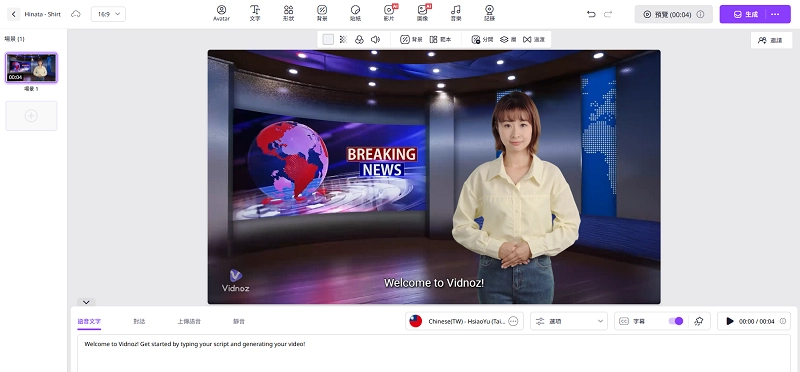This screenshot has width=800, height=372.
Task: Click into the script text field
Action: pyautogui.click(x=434, y=353)
